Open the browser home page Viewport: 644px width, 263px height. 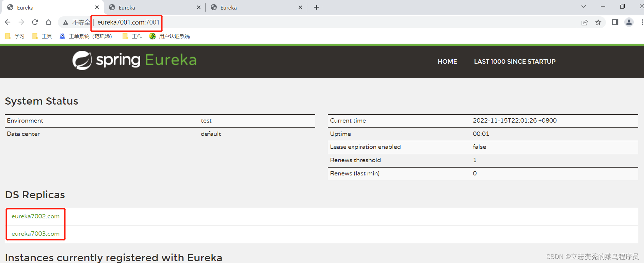48,22
